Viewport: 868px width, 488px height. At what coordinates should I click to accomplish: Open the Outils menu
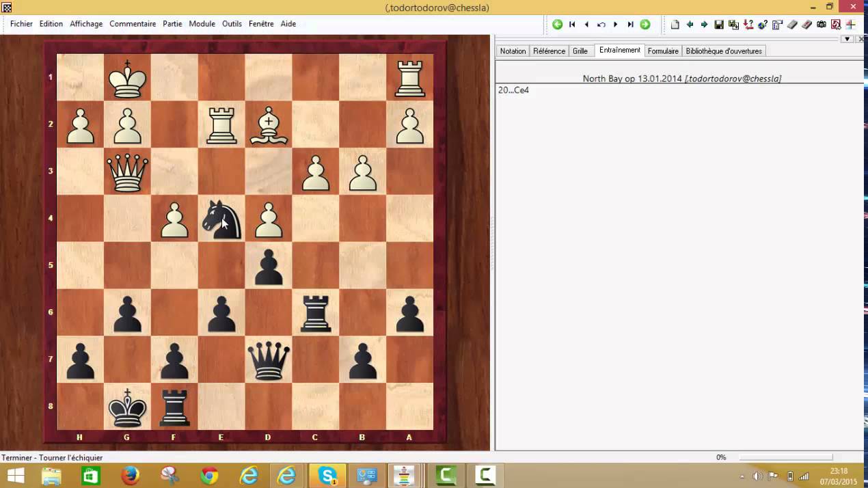(x=232, y=24)
